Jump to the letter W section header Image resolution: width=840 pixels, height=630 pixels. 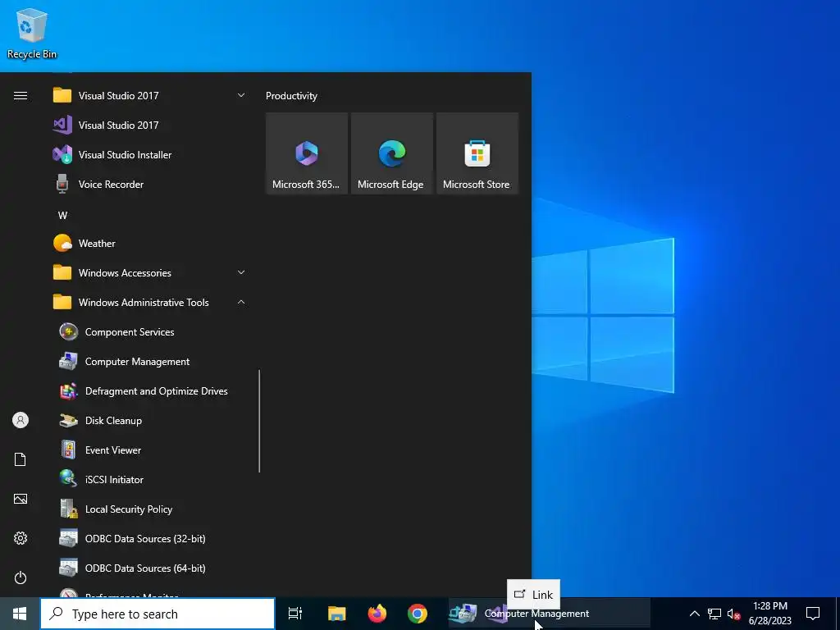pyautogui.click(x=62, y=216)
